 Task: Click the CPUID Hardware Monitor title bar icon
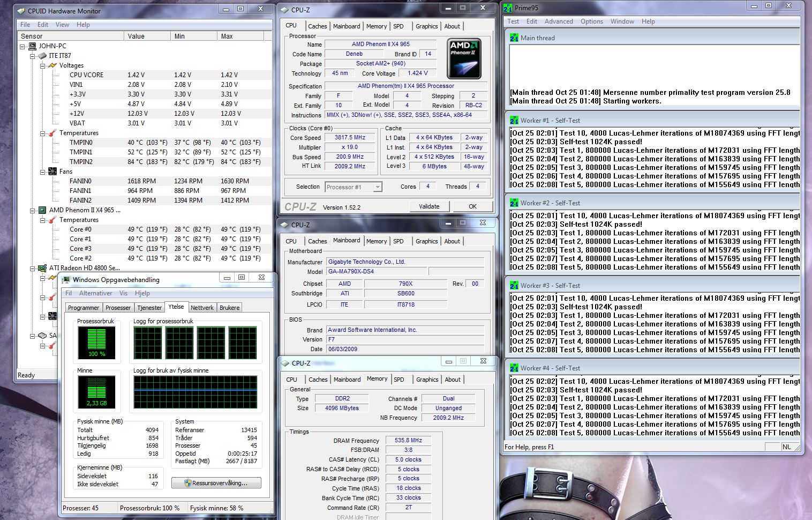tap(21, 11)
